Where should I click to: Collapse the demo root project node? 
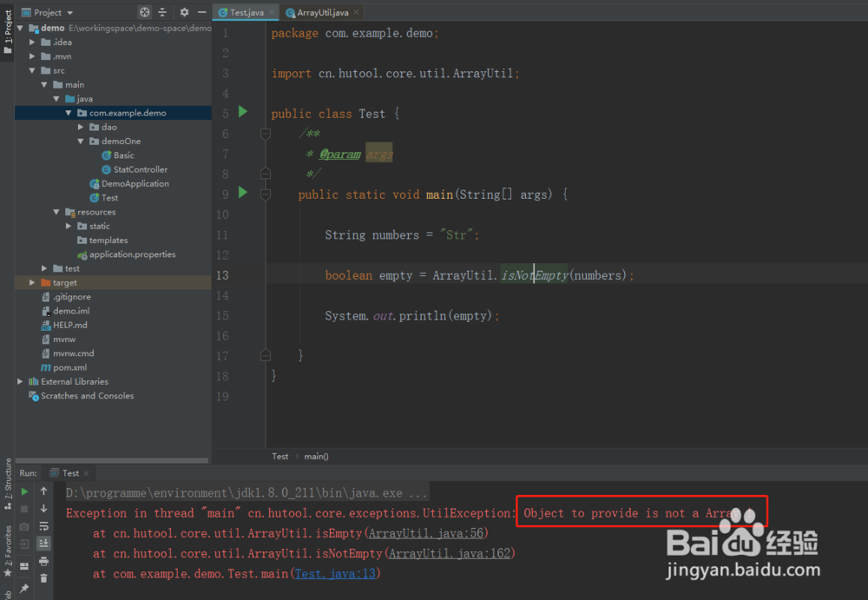21,28
